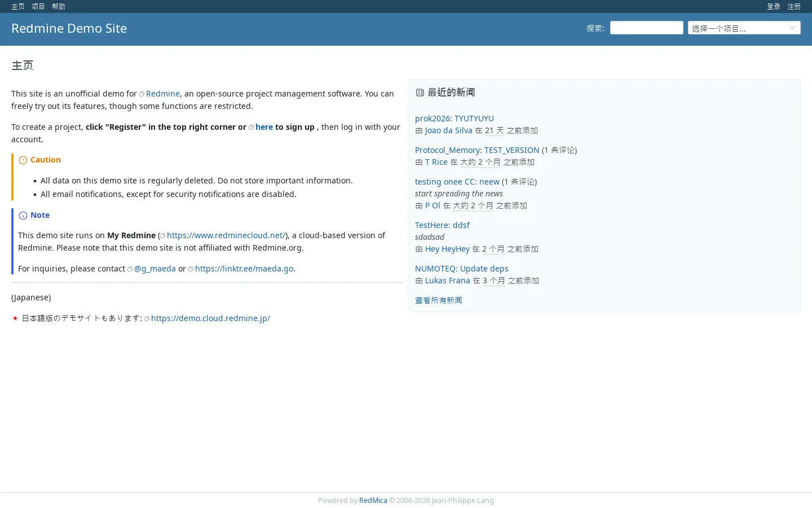
Task: Open the RedMica footer link
Action: 373,501
